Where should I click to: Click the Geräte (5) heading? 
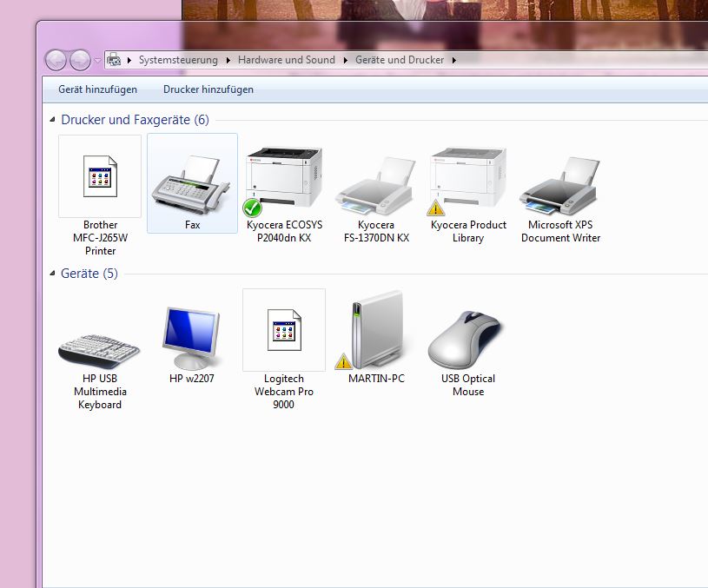[89, 274]
